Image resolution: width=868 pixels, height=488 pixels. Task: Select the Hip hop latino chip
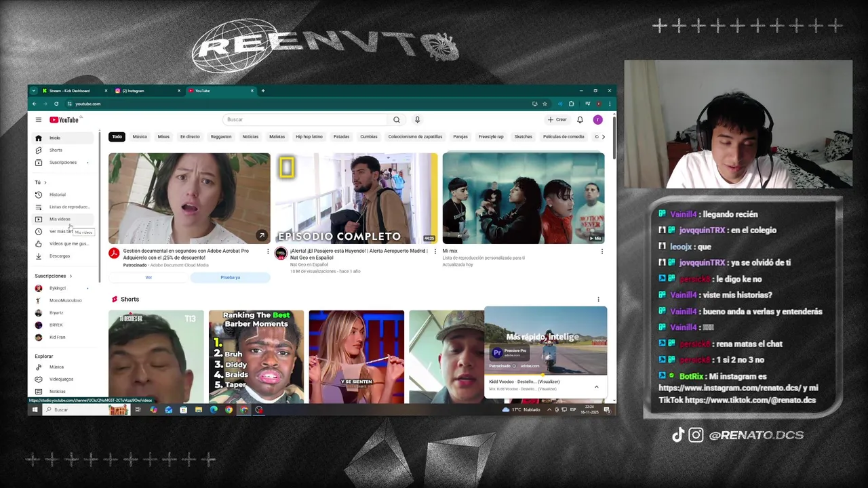[x=309, y=137]
